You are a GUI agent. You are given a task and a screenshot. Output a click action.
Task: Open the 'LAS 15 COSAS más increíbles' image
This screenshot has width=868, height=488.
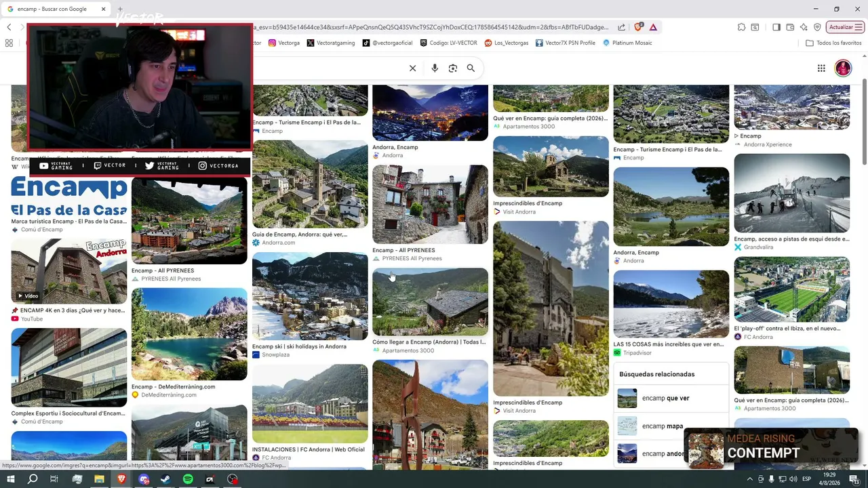pos(671,304)
